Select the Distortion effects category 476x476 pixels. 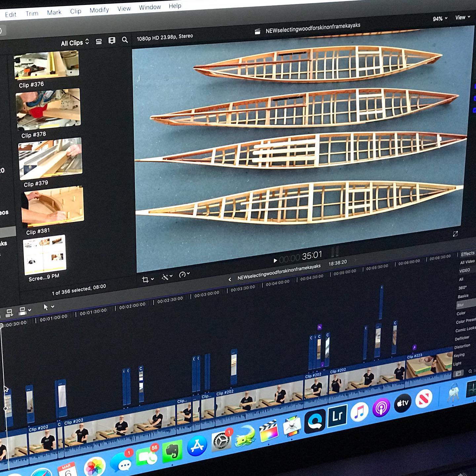(462, 346)
